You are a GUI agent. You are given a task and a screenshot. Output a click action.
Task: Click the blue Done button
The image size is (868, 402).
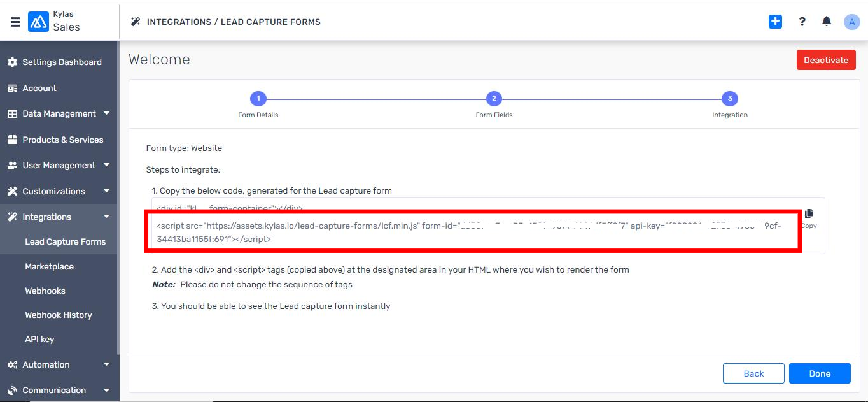(820, 373)
